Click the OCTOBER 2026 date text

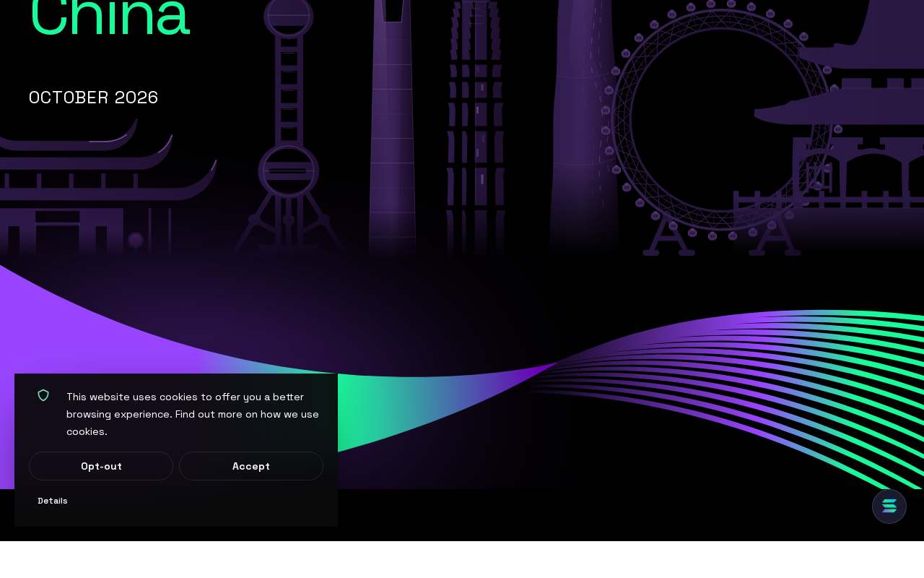(93, 98)
